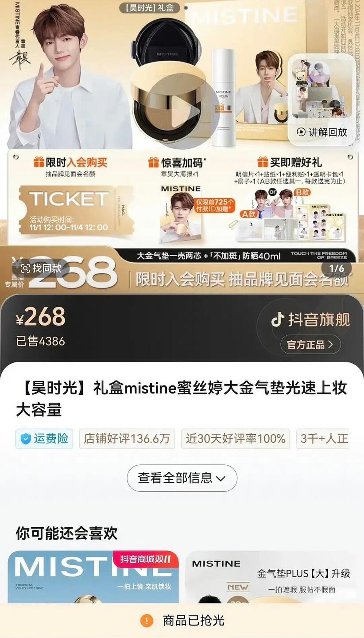Click the replay play-circle icon by 讲解回放
Image resolution: width=364 pixels, height=638 pixels.
pyautogui.click(x=301, y=132)
